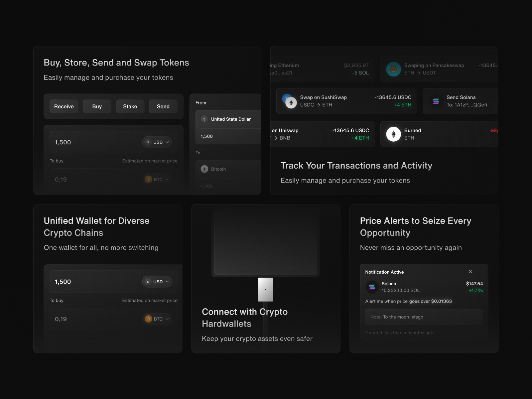This screenshot has height=399, width=532.
Task: Click Swap on SushiSwap entry
Action: (346, 101)
